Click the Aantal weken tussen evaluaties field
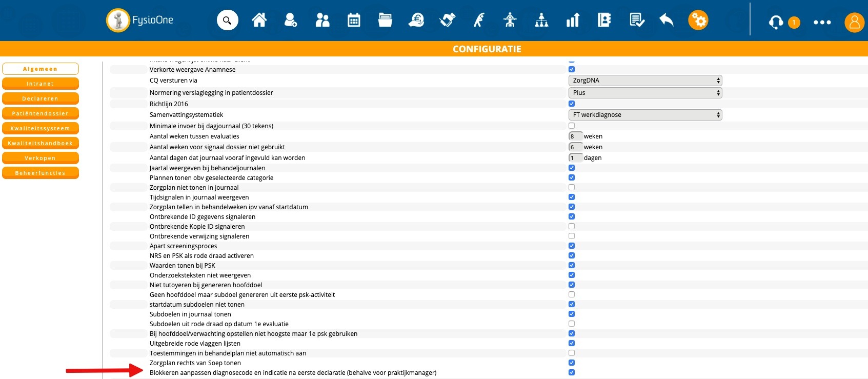Image resolution: width=868 pixels, height=379 pixels. pyautogui.click(x=575, y=136)
